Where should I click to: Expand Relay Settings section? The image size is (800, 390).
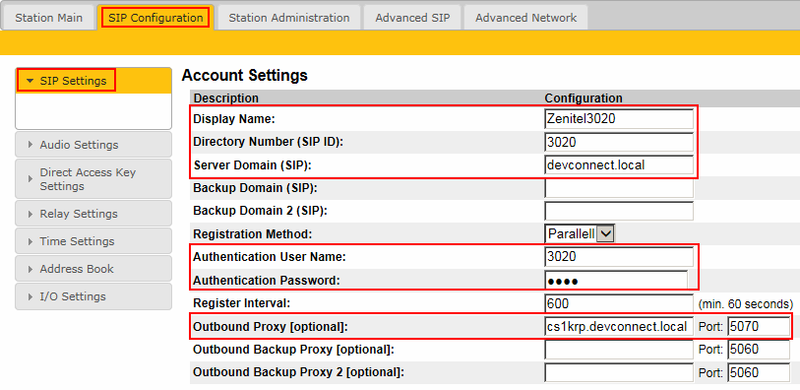pos(93,213)
